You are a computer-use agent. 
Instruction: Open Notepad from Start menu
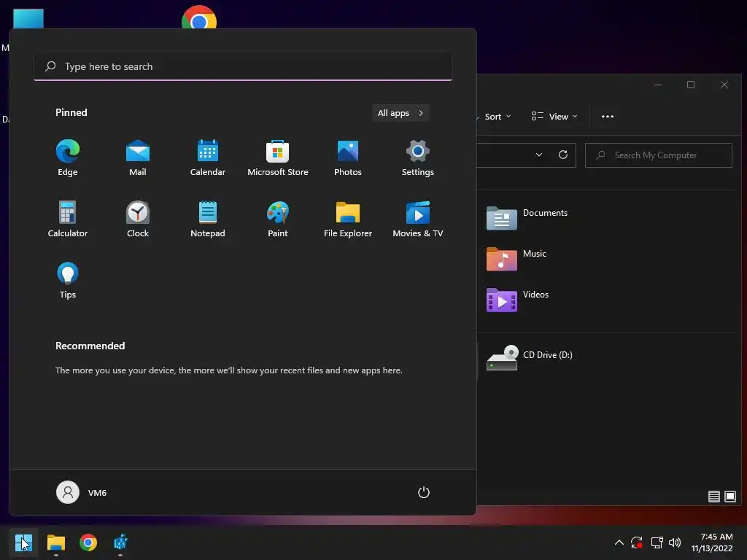[x=208, y=219]
